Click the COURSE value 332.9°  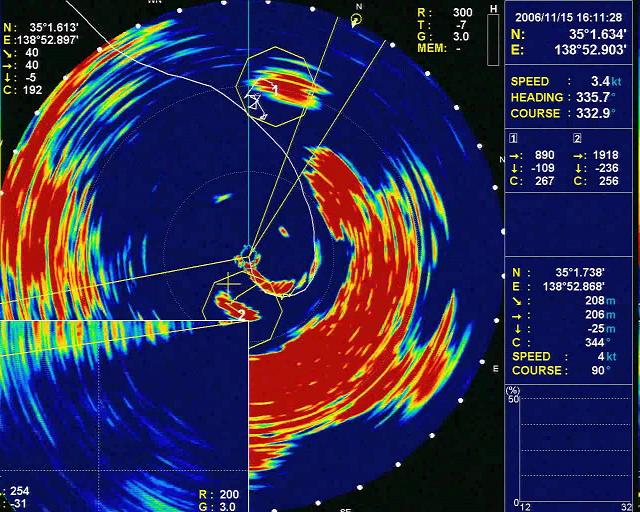coord(596,113)
